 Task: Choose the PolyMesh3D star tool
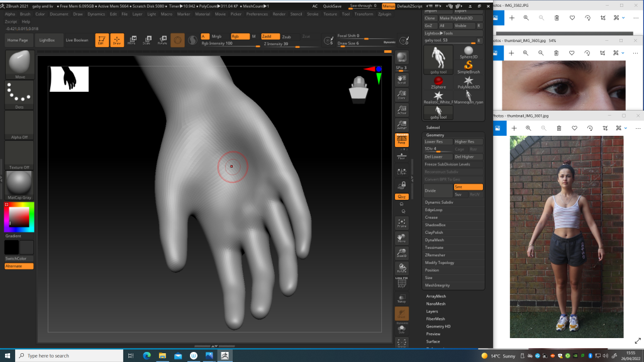(469, 82)
